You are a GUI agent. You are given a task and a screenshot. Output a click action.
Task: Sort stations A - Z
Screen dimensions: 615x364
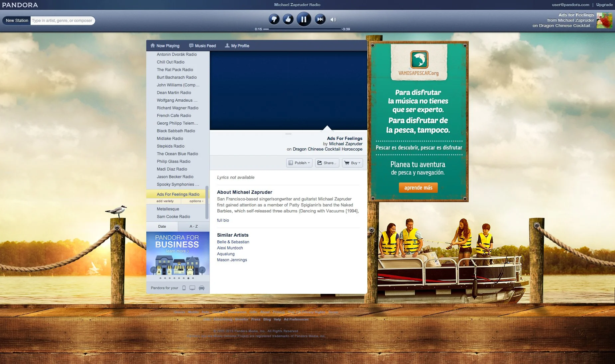194,226
